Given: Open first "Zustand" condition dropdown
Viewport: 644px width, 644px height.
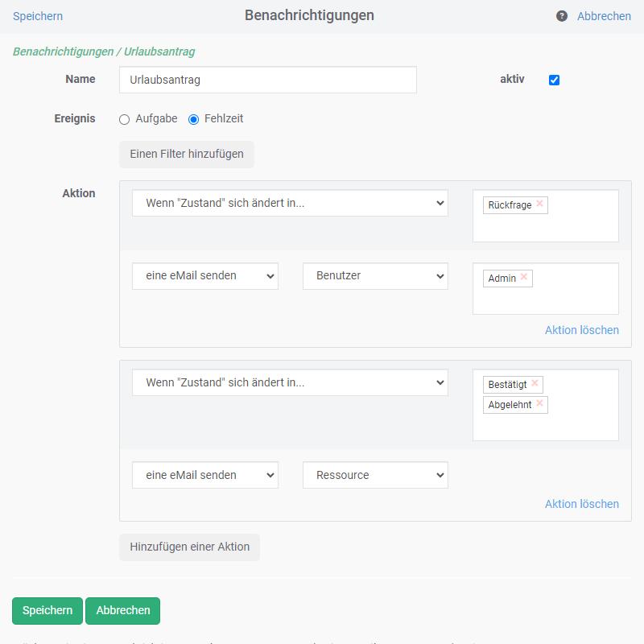Looking at the screenshot, I should 290,203.
